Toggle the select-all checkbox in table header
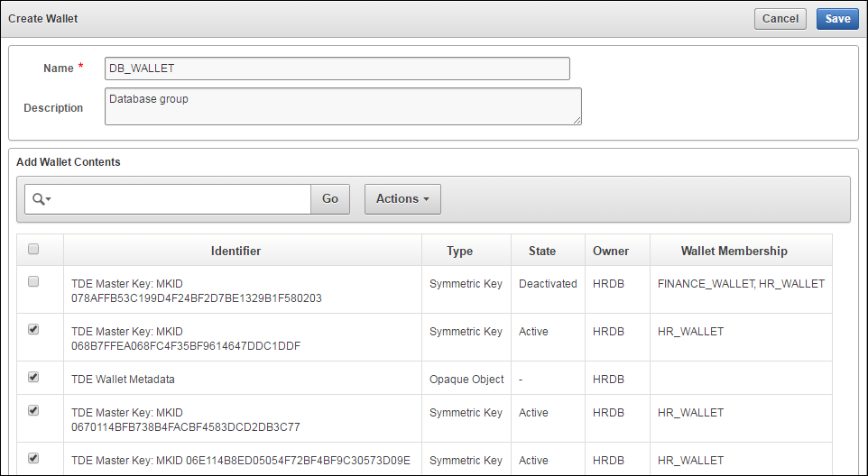 (33, 249)
